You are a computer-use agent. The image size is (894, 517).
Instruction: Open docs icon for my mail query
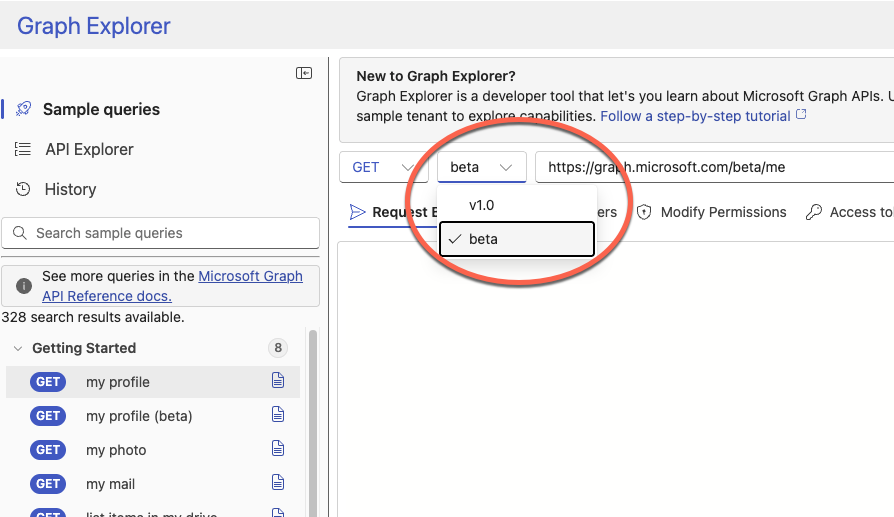(278, 483)
